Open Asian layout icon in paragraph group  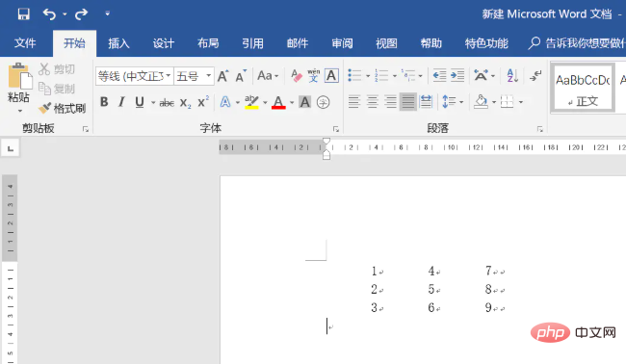click(481, 75)
